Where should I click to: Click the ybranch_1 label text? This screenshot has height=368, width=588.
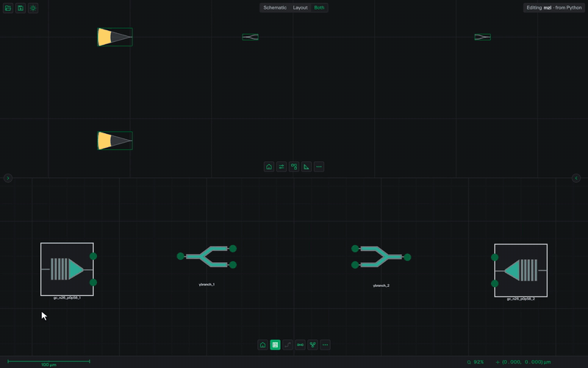207,285
